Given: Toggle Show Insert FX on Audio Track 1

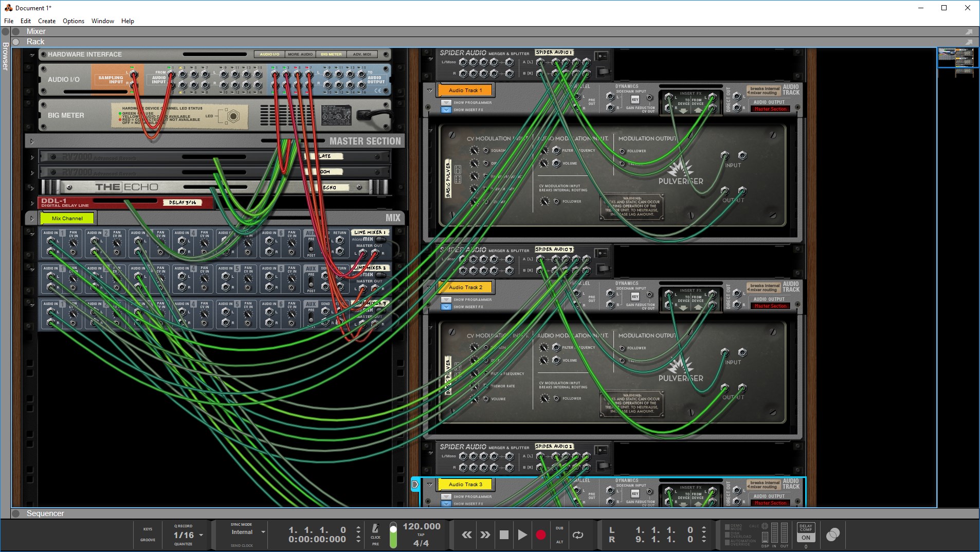Looking at the screenshot, I should coord(446,110).
